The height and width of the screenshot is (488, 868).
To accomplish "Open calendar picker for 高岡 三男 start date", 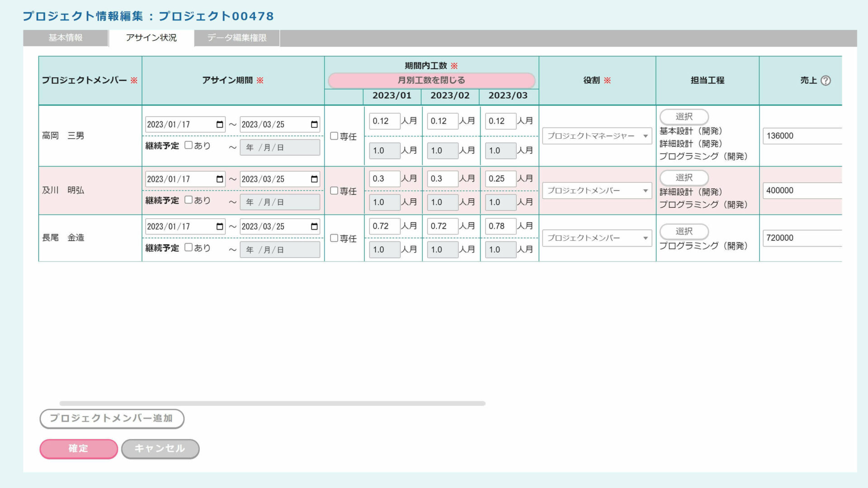I will (220, 125).
